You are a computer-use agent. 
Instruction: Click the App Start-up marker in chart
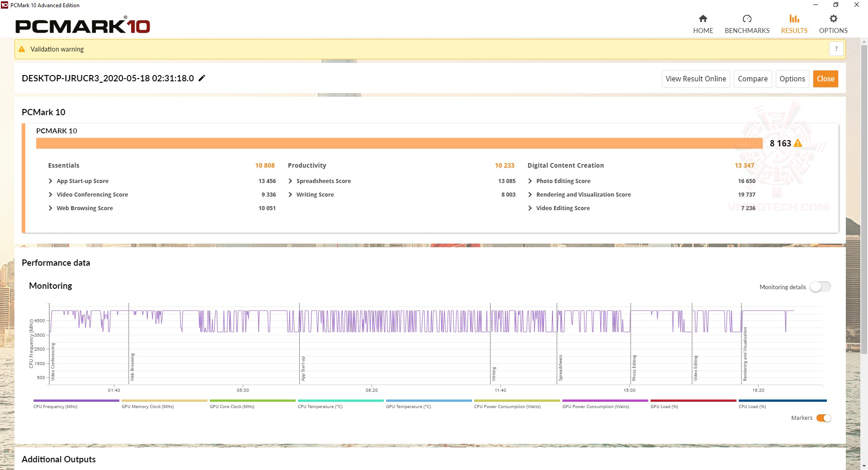[x=303, y=368]
